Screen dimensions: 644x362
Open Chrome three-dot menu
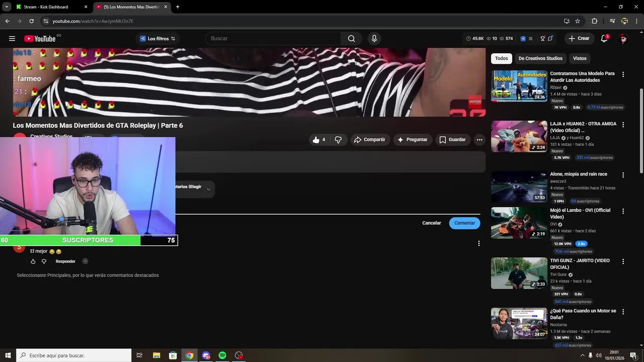[636, 21]
